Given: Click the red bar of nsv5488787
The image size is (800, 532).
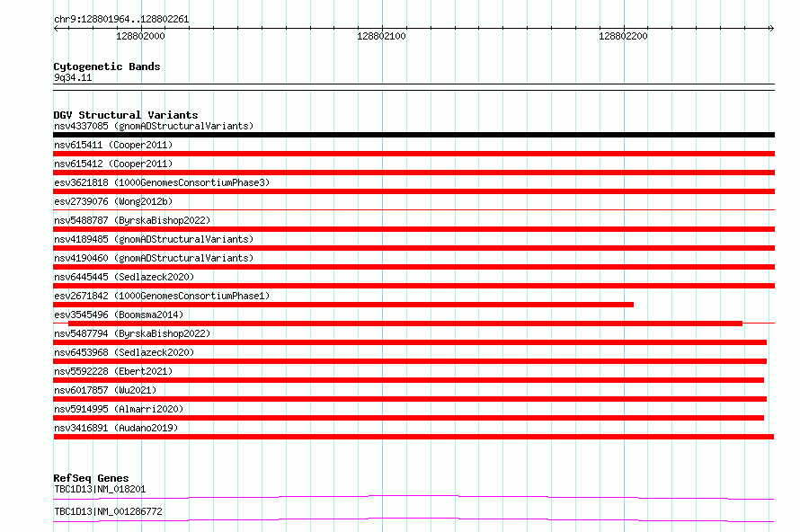Looking at the screenshot, I should pos(413,229).
